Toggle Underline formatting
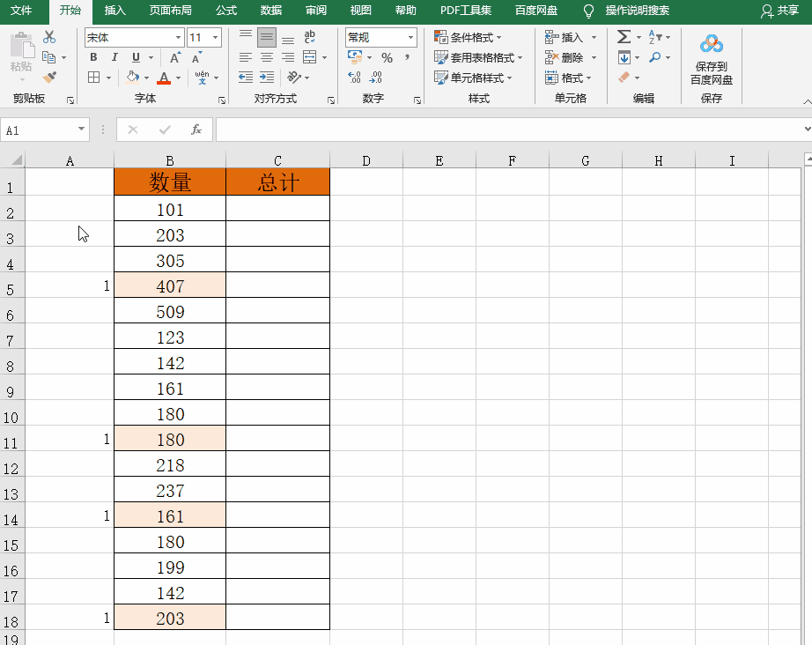The width and height of the screenshot is (812, 645). (x=136, y=57)
